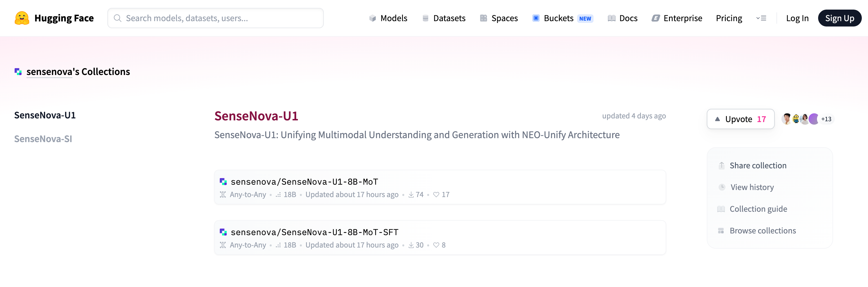Open the Models page from navbar
Image resolution: width=868 pixels, height=287 pixels.
click(388, 18)
